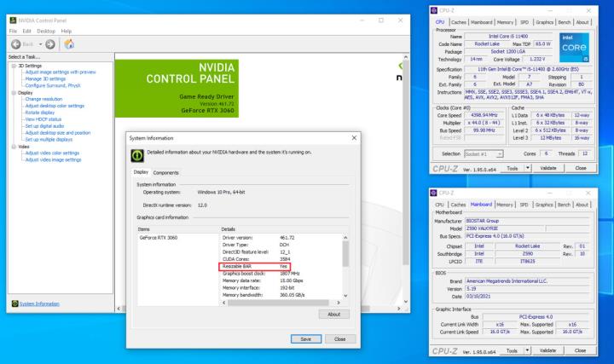
Task: Click the bottom CPU-Z window title icon
Action: [x=433, y=193]
